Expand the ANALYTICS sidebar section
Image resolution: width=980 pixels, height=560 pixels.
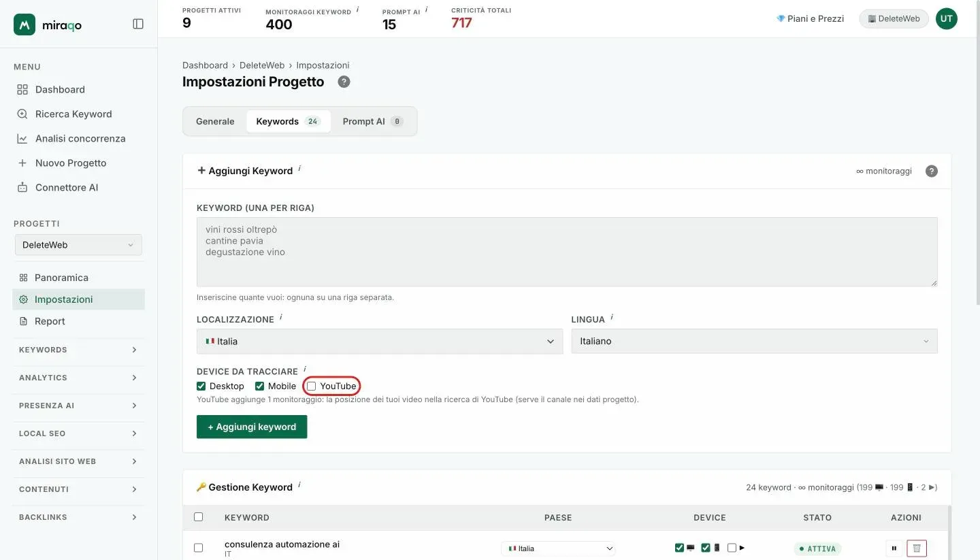(x=78, y=378)
